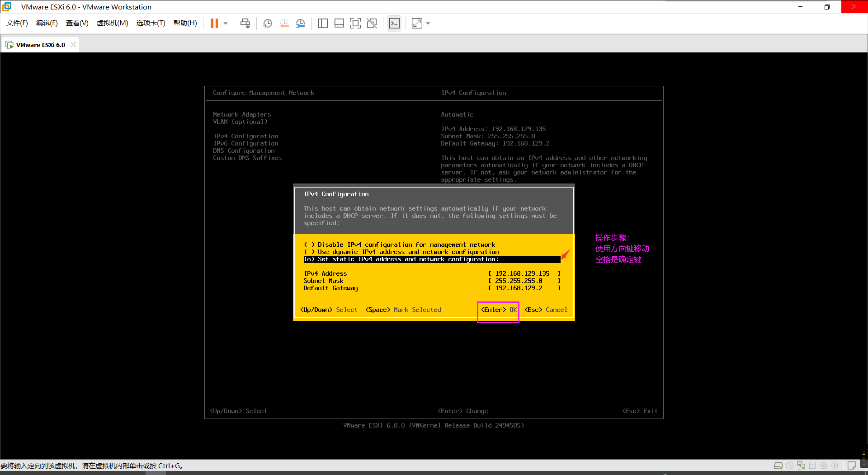Click VMkernel Release Build version text
The image size is (868, 475).
tap(434, 425)
